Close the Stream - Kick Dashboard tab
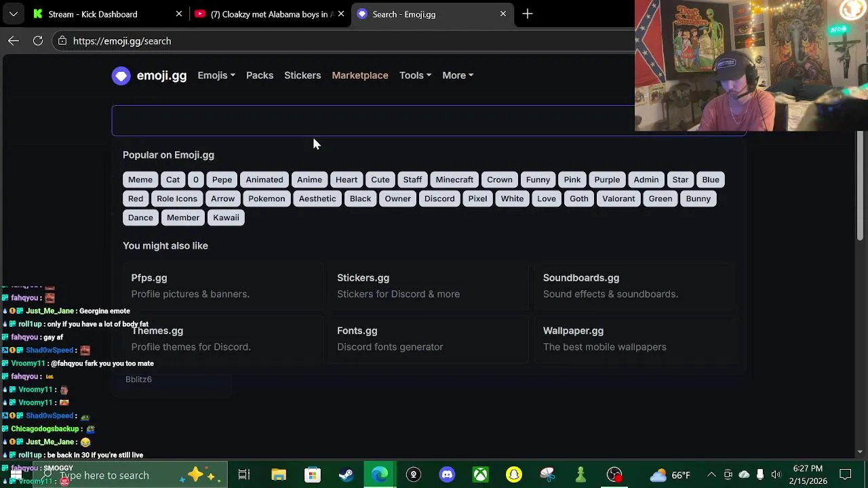 pos(179,14)
